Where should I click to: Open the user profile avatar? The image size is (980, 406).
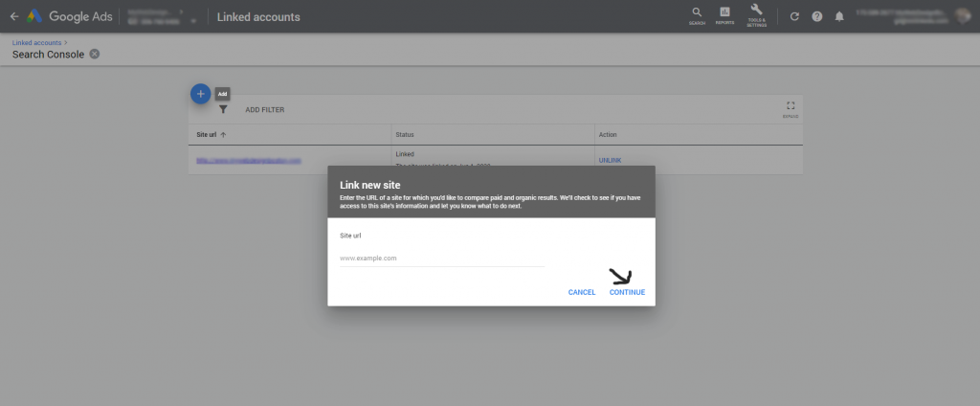click(x=962, y=16)
